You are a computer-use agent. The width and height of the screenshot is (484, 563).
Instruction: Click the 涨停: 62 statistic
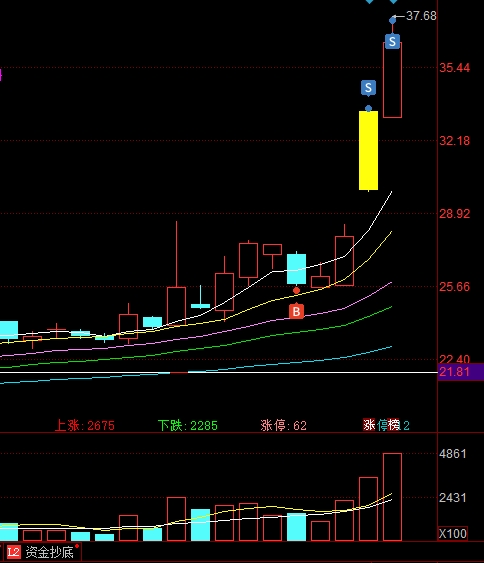tap(284, 425)
